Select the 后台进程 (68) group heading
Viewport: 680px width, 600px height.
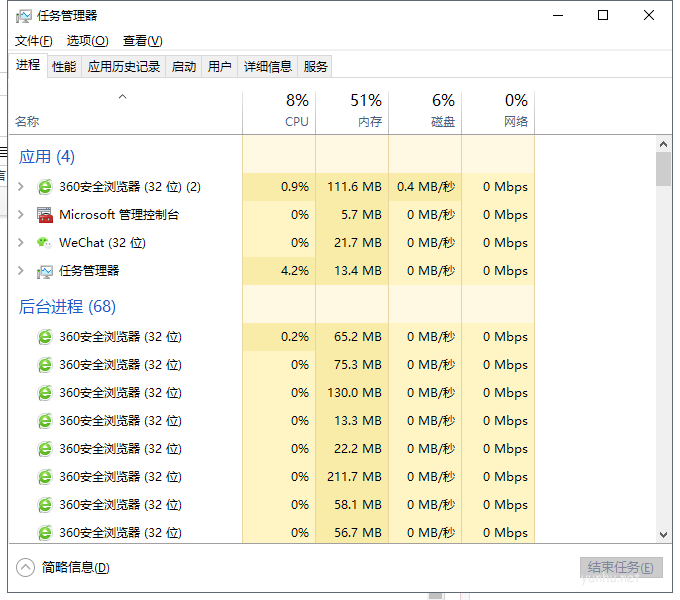pyautogui.click(x=67, y=307)
